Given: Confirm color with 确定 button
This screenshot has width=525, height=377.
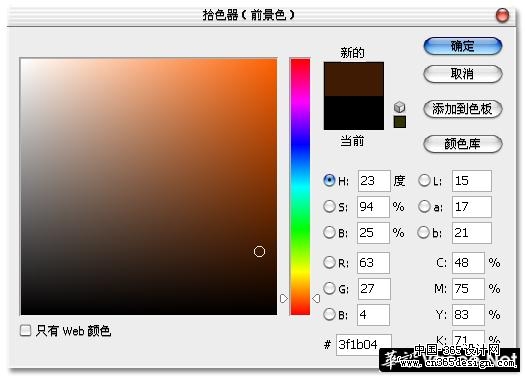Looking at the screenshot, I should [463, 46].
